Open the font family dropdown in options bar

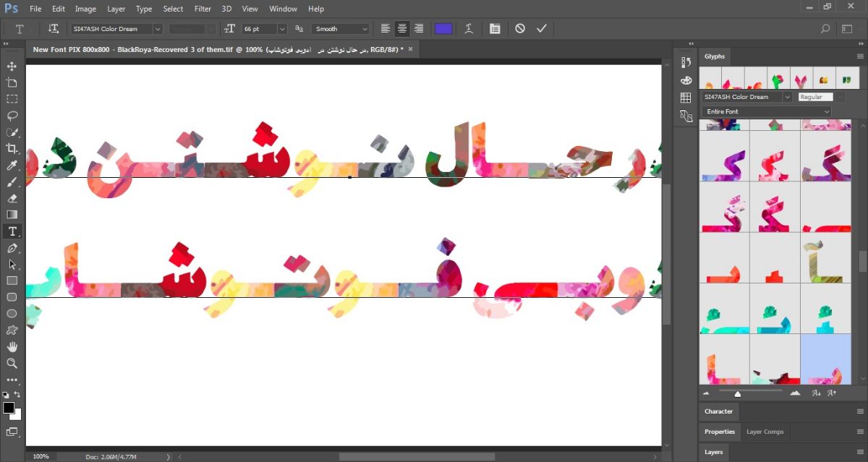116,29
